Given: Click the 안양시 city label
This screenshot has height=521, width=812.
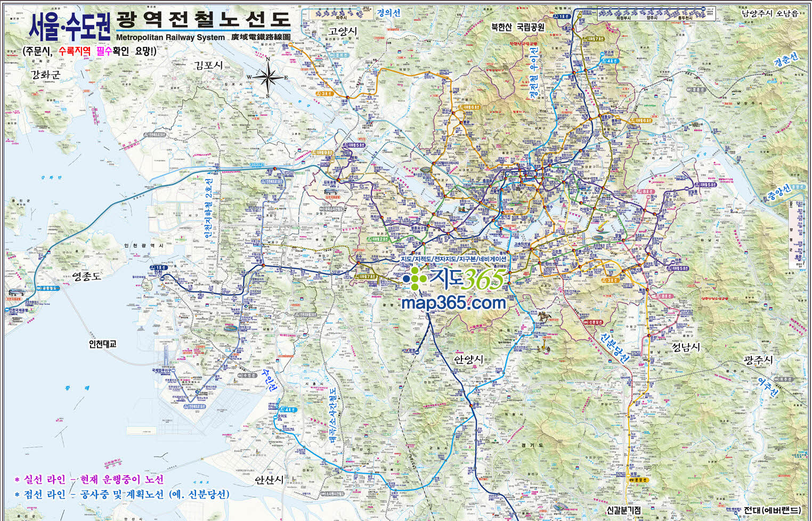Looking at the screenshot, I should [468, 359].
